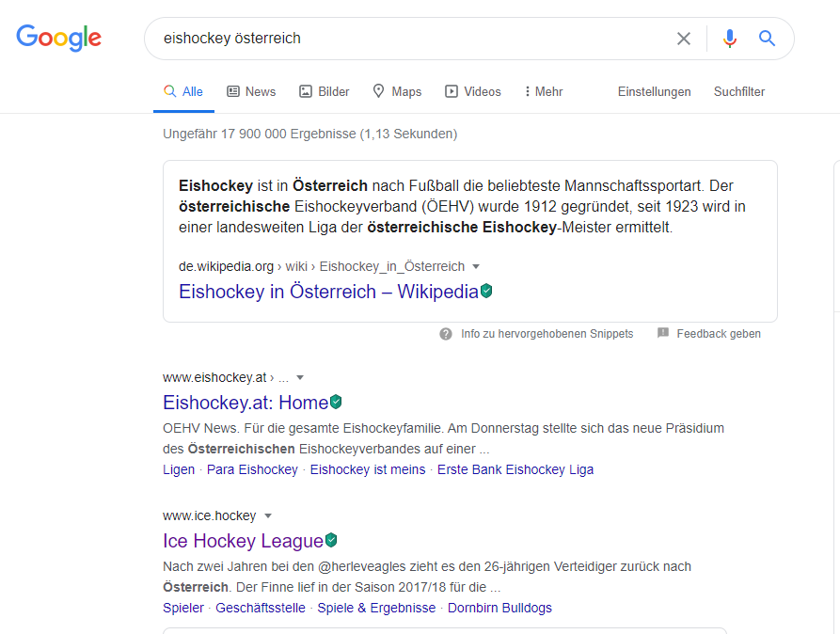Switch to the News tab
Image resolution: width=840 pixels, height=634 pixels.
coord(251,91)
